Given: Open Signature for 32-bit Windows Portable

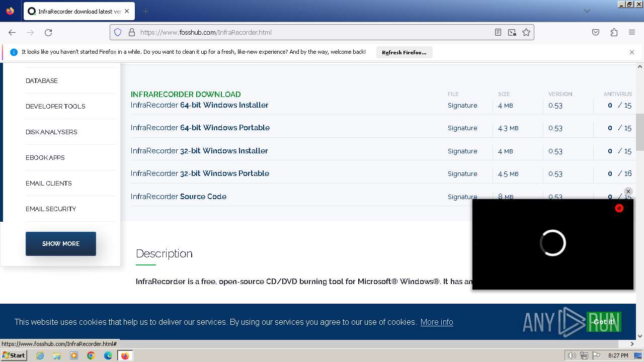Looking at the screenshot, I should [462, 174].
